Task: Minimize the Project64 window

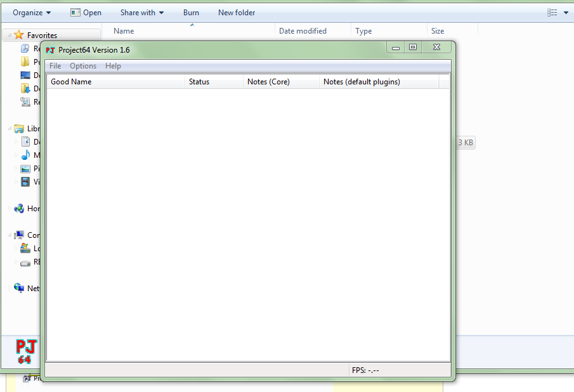Action: (396, 47)
